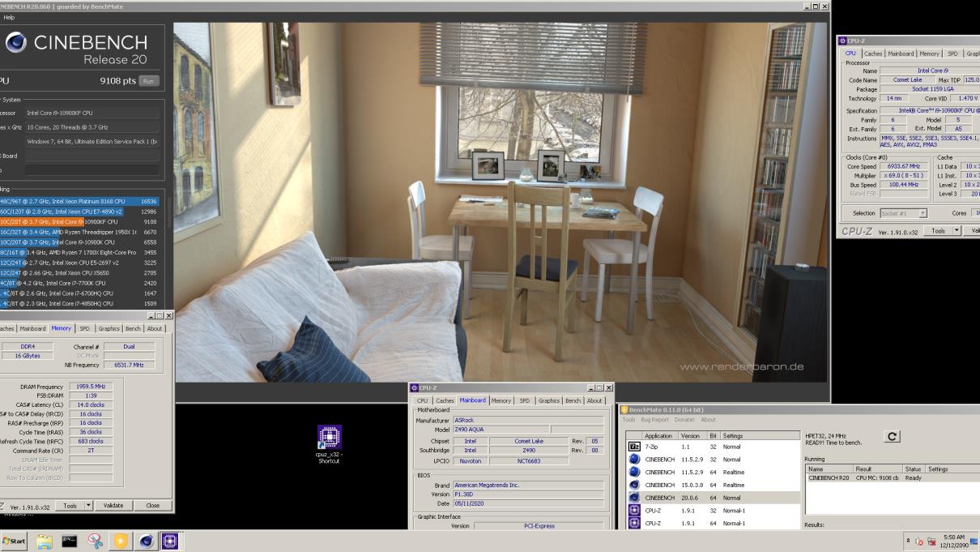Click the 7-Zip icon in BenchMate's application list
The width and height of the screenshot is (980, 552).
634,447
